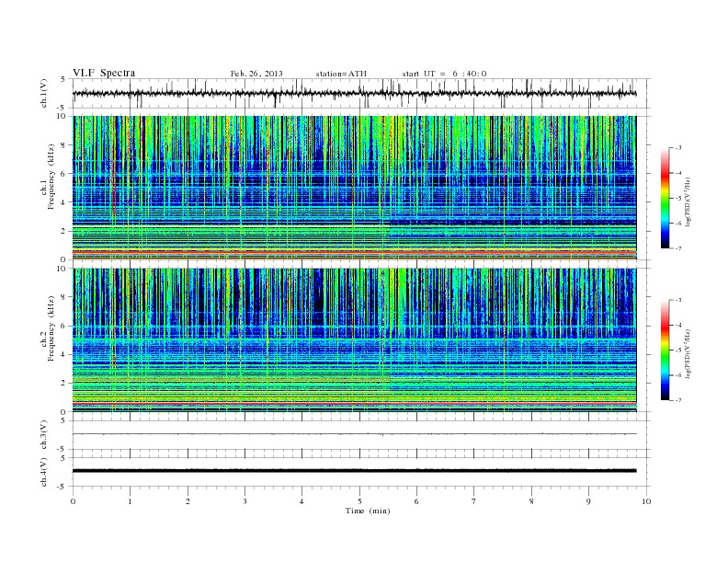The width and height of the screenshot is (728, 563).
Task: Click the time axis tick label "1"
Action: click(130, 501)
